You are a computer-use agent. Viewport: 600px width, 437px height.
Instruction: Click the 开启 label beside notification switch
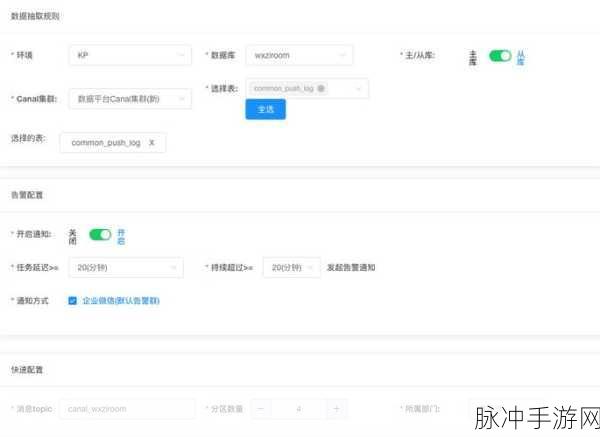(x=121, y=237)
